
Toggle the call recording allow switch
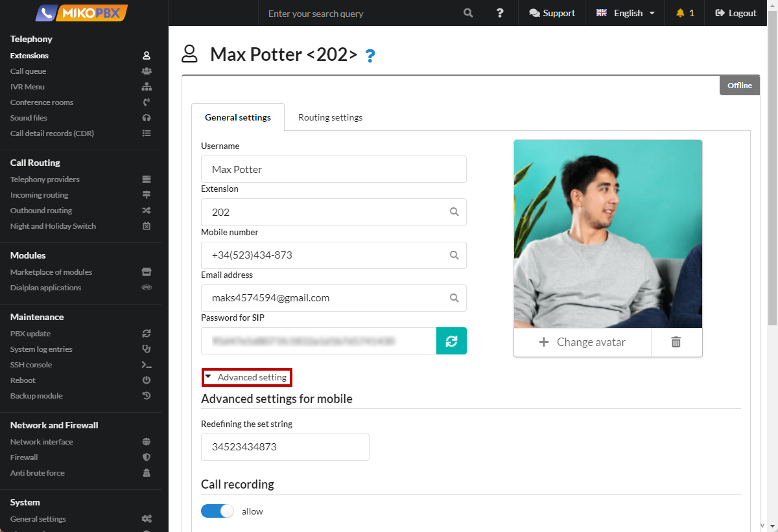pos(217,511)
